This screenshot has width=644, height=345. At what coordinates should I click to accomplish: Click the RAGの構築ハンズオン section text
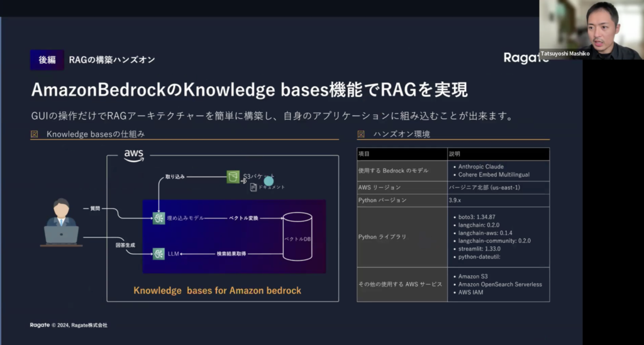pyautogui.click(x=112, y=60)
